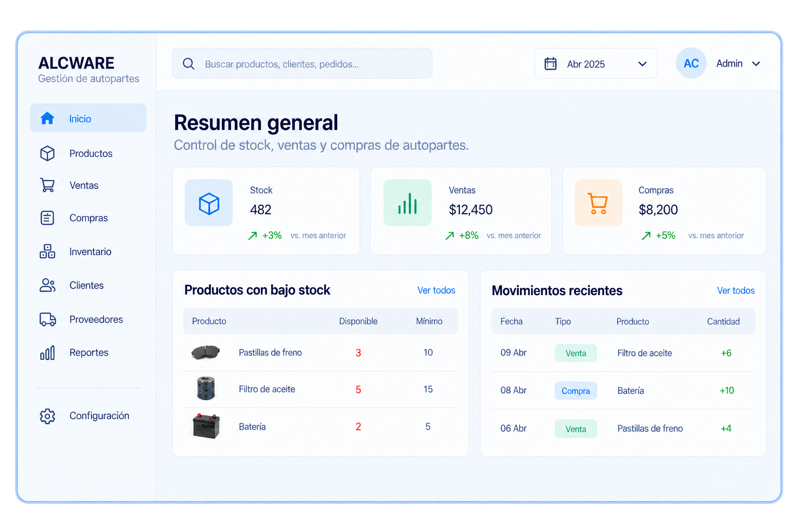Click the Venta badge on the 06 Abr row

tap(576, 429)
